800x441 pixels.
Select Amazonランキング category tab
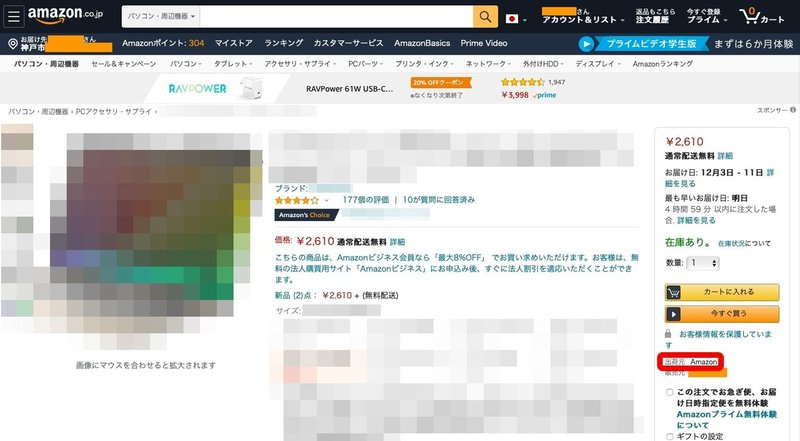(x=663, y=64)
